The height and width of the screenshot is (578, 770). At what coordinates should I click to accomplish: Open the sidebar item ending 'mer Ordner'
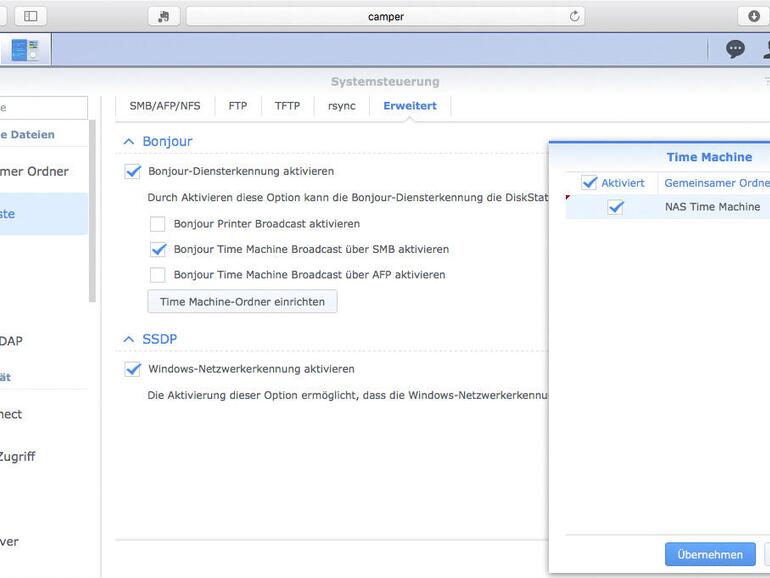click(x=34, y=171)
